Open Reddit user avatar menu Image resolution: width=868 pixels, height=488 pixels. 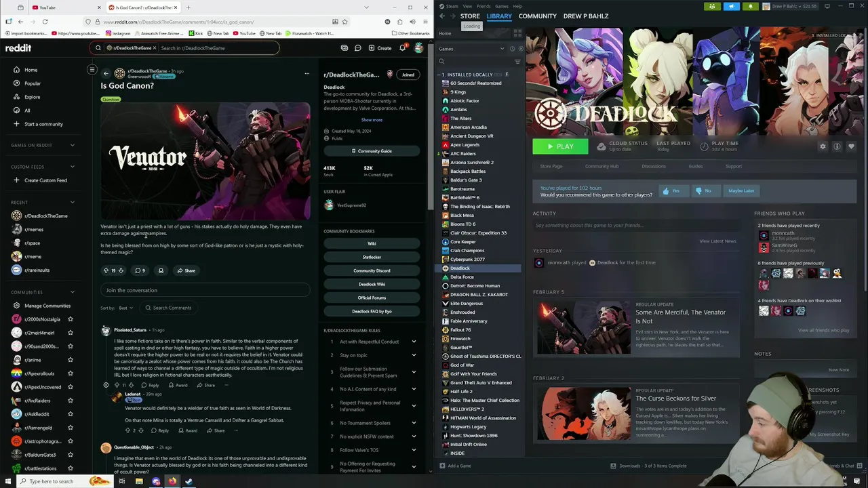[x=419, y=48]
